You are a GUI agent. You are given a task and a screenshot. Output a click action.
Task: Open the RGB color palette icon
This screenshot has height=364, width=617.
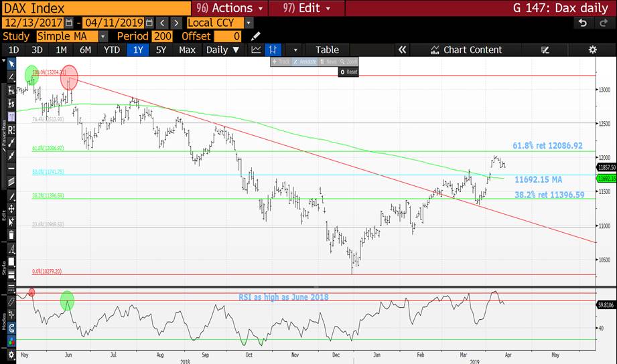click(11, 341)
